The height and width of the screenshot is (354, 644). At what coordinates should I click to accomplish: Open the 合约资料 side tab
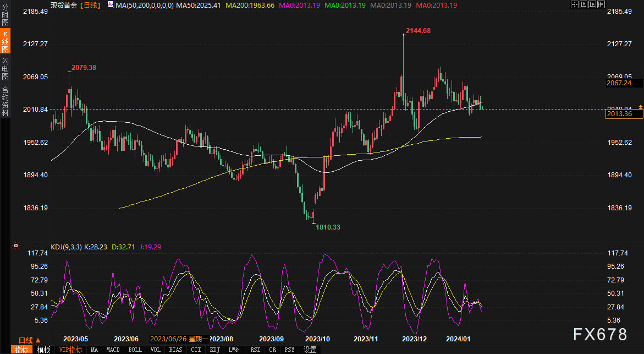(5, 101)
